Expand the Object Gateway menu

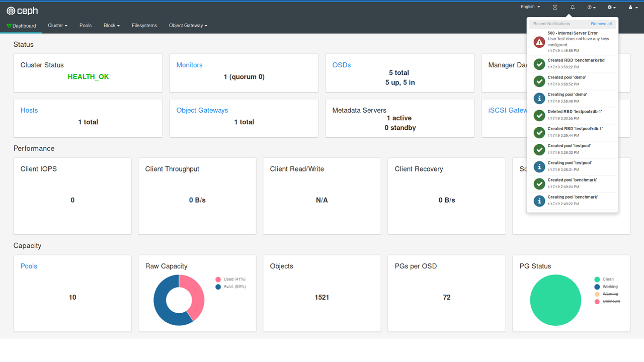click(188, 26)
